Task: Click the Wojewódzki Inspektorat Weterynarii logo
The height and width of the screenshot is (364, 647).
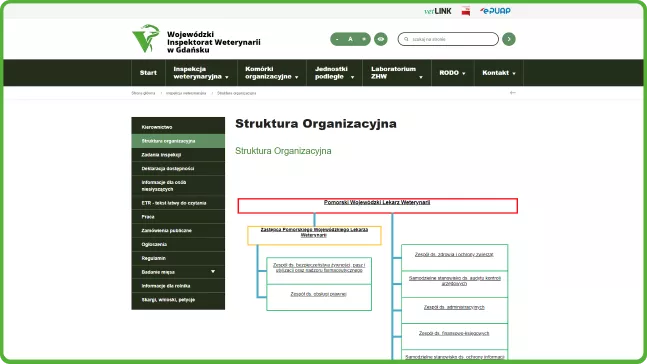Action: pyautogui.click(x=196, y=39)
